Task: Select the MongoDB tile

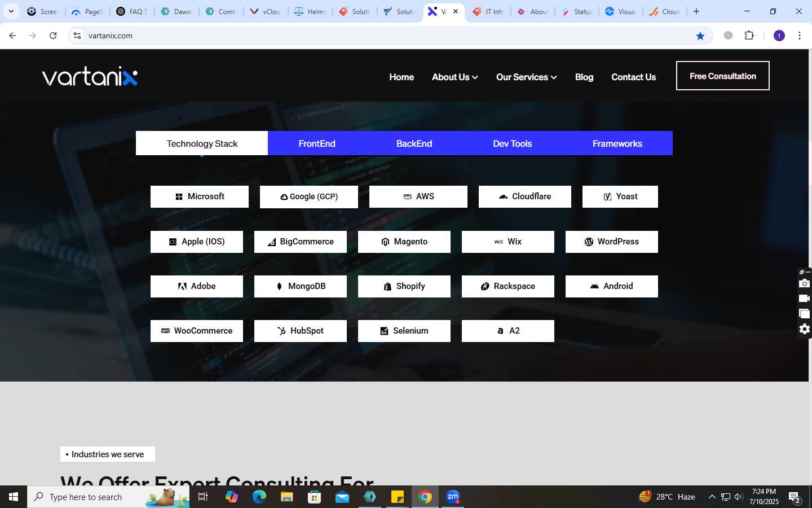Action: coord(301,286)
